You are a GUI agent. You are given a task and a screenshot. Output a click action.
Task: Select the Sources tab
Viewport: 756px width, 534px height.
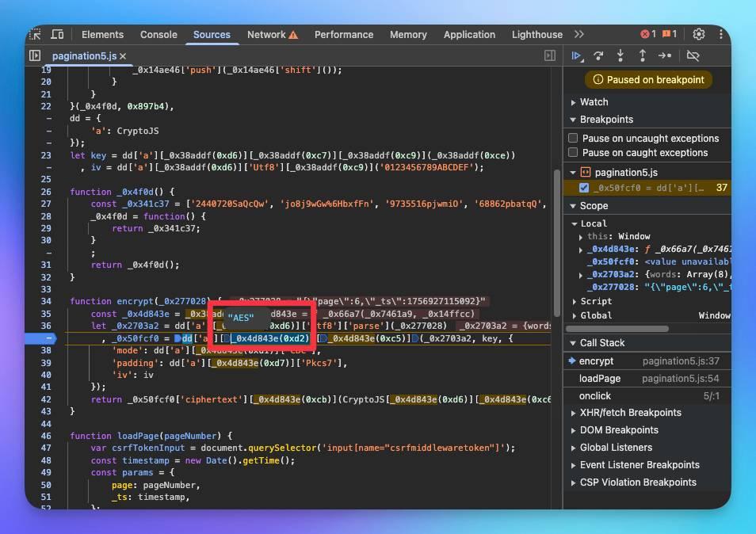click(212, 35)
